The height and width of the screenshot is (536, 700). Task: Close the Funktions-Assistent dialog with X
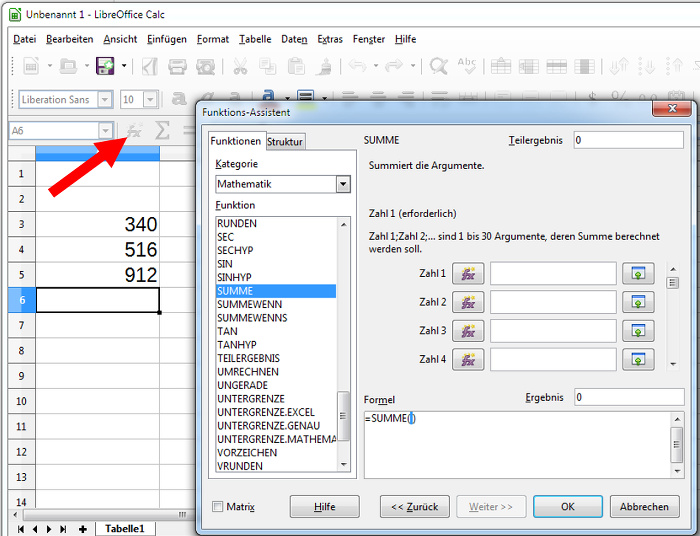672,108
